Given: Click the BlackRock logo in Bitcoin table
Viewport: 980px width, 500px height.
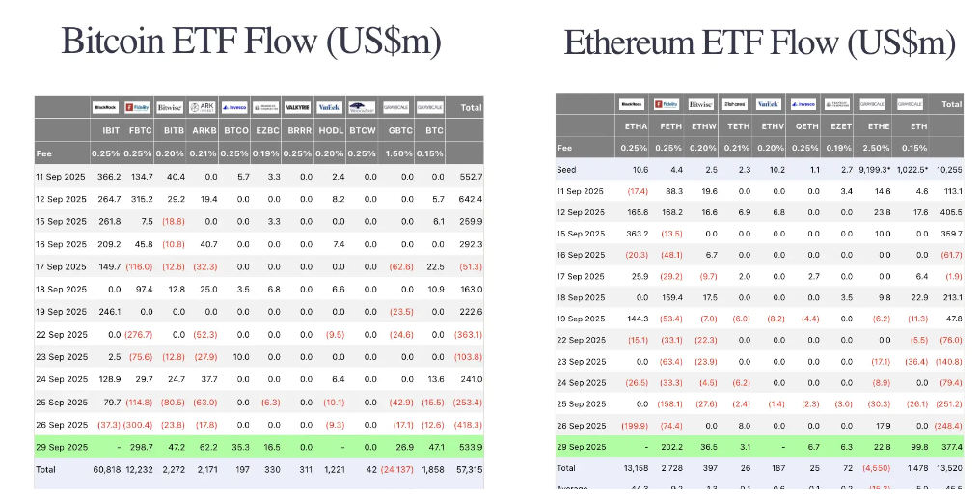Looking at the screenshot, I should (x=105, y=107).
